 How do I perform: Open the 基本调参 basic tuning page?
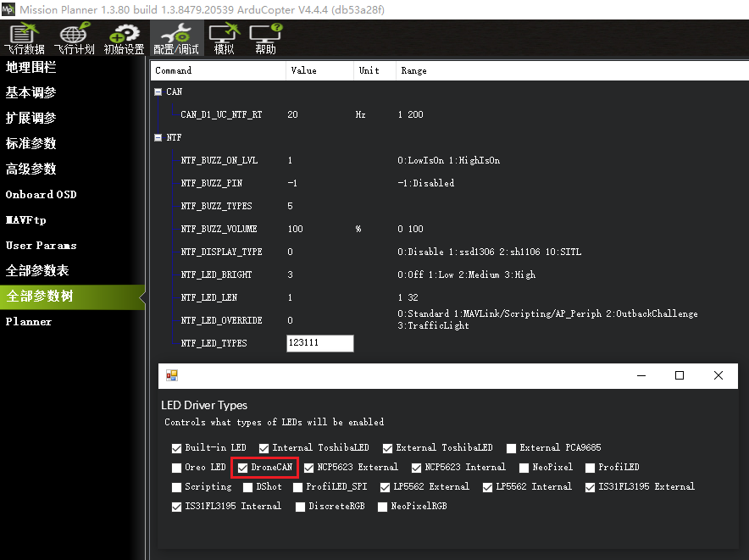click(x=31, y=92)
